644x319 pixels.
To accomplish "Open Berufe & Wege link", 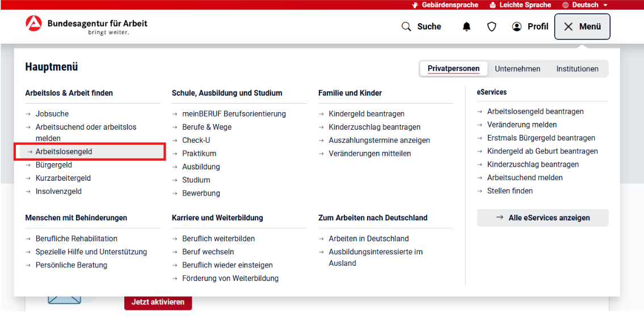I will 207,127.
